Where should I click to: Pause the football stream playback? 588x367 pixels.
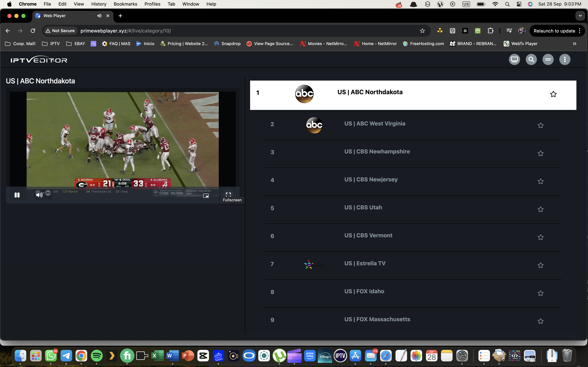[17, 195]
